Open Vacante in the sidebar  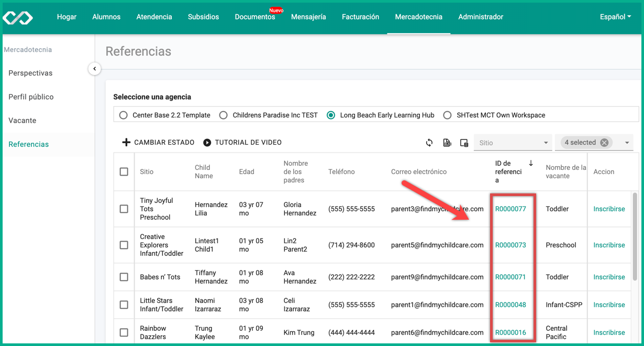click(x=23, y=121)
